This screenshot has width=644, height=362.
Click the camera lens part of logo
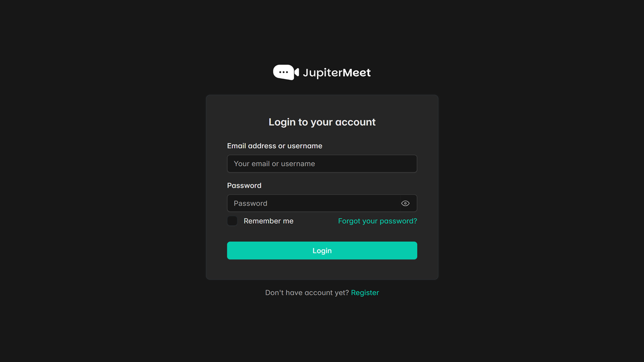click(297, 72)
